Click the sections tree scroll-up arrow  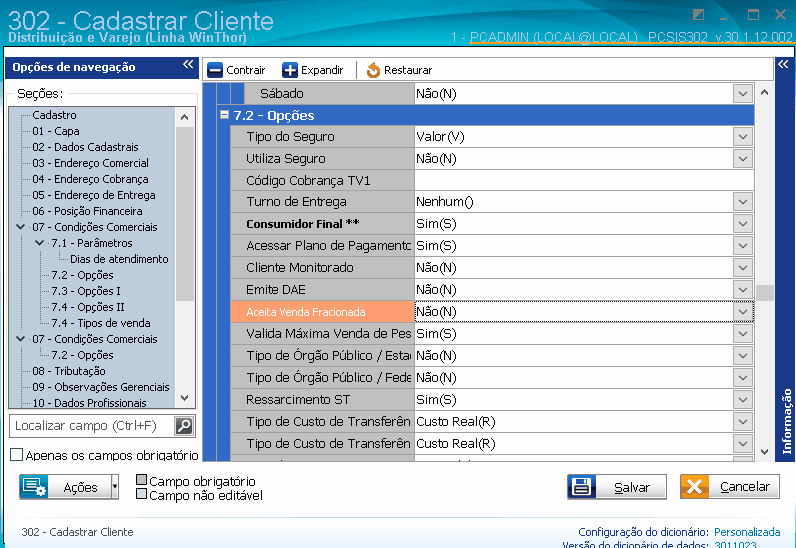[185, 117]
